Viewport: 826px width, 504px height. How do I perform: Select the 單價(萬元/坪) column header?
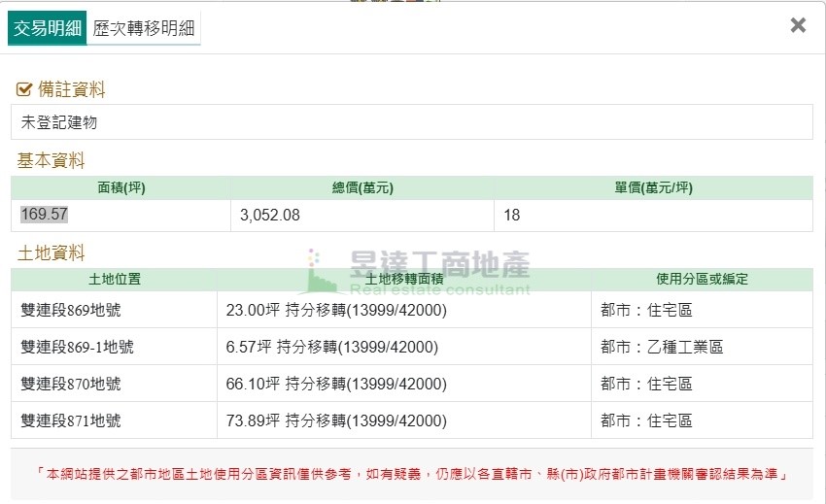tap(653, 187)
